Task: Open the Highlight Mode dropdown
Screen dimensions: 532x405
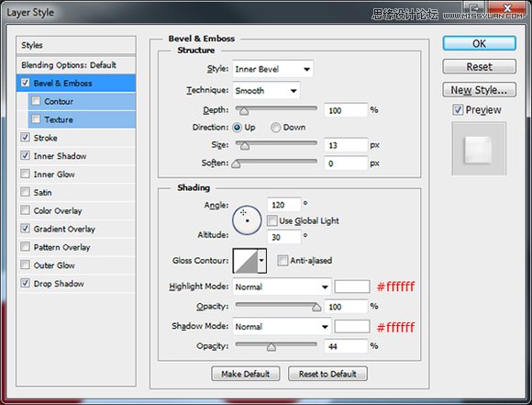Action: 282,287
